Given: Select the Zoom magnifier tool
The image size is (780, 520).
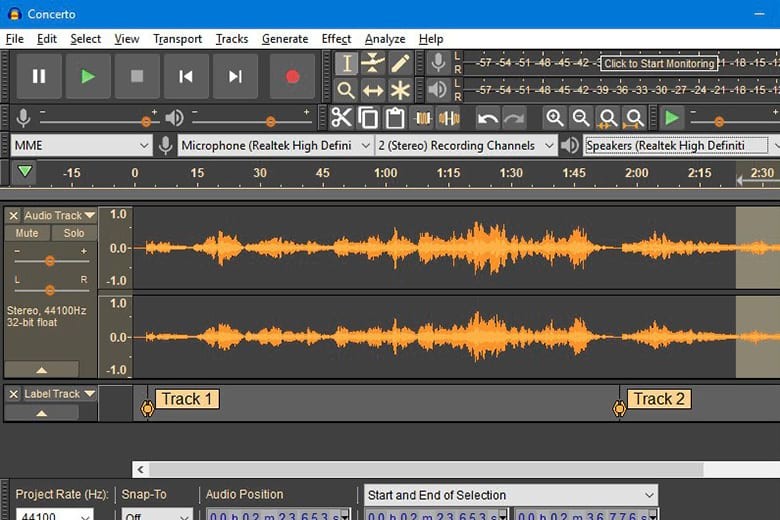Looking at the screenshot, I should [x=346, y=91].
